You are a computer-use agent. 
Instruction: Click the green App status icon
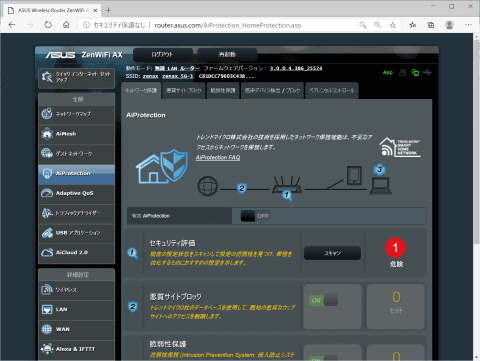click(x=388, y=72)
